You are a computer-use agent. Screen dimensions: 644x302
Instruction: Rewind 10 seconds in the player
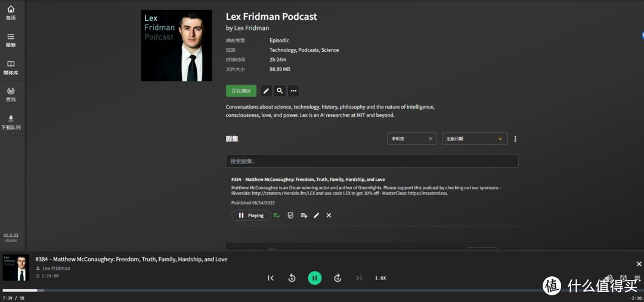[x=292, y=278]
